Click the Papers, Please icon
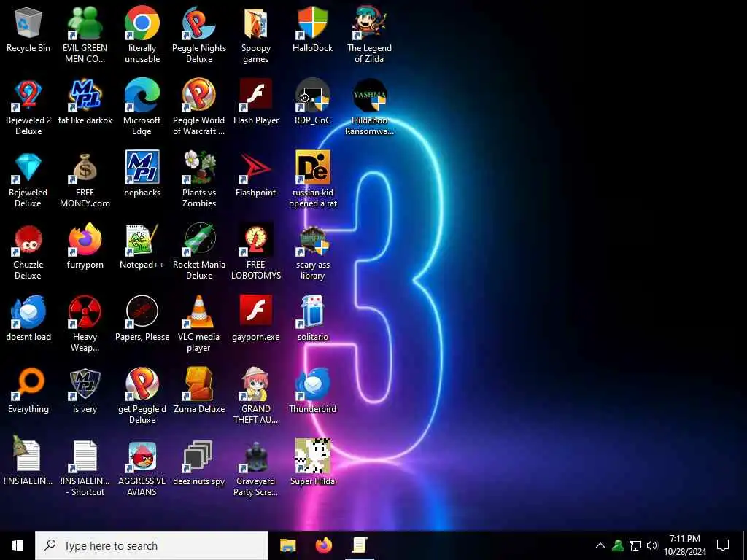Image resolution: width=747 pixels, height=560 pixels. pos(142,312)
